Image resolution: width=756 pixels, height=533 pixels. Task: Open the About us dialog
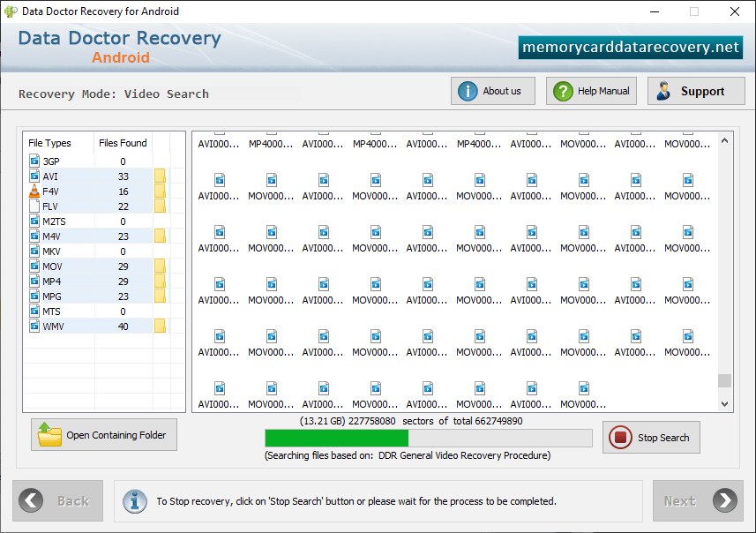point(493,91)
